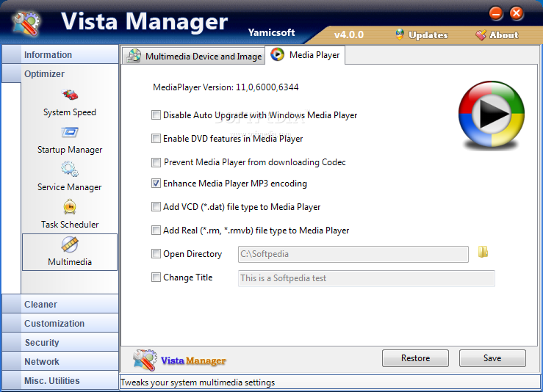
Task: Check Add VCD (*.dat) file type option
Action: (x=157, y=207)
